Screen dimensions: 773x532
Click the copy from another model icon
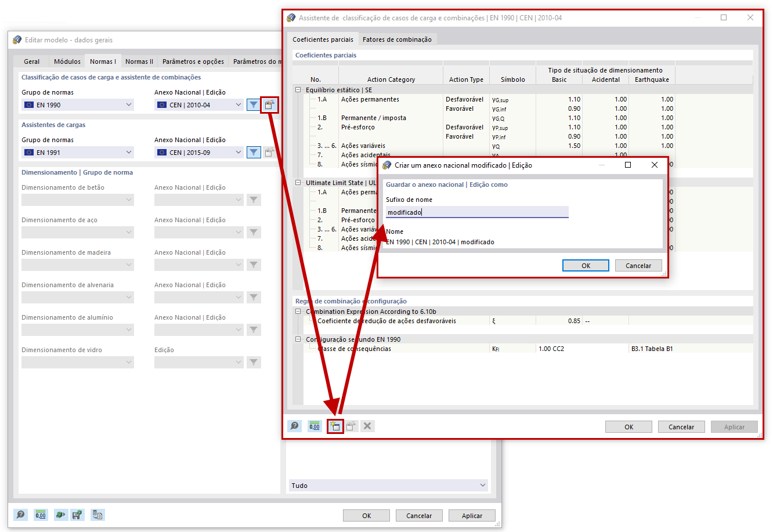coord(97,515)
